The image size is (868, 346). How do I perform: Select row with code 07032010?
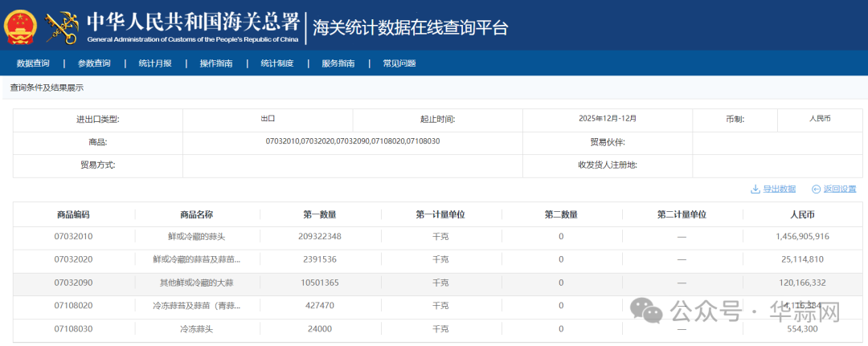pyautogui.click(x=74, y=237)
